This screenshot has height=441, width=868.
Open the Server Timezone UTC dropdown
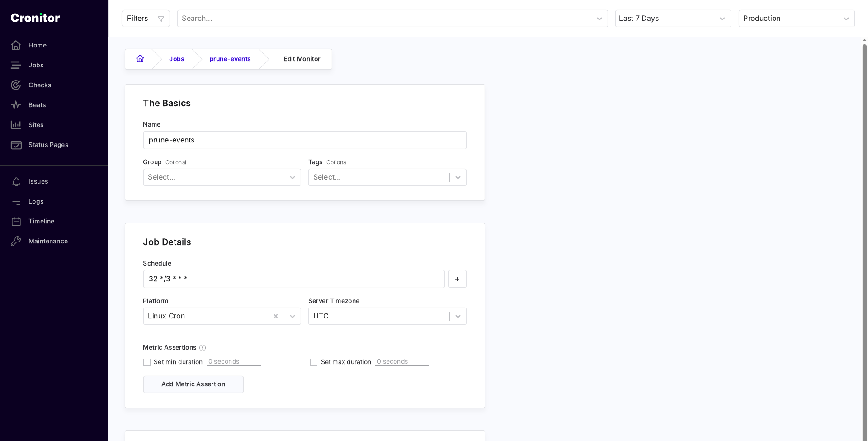(387, 316)
